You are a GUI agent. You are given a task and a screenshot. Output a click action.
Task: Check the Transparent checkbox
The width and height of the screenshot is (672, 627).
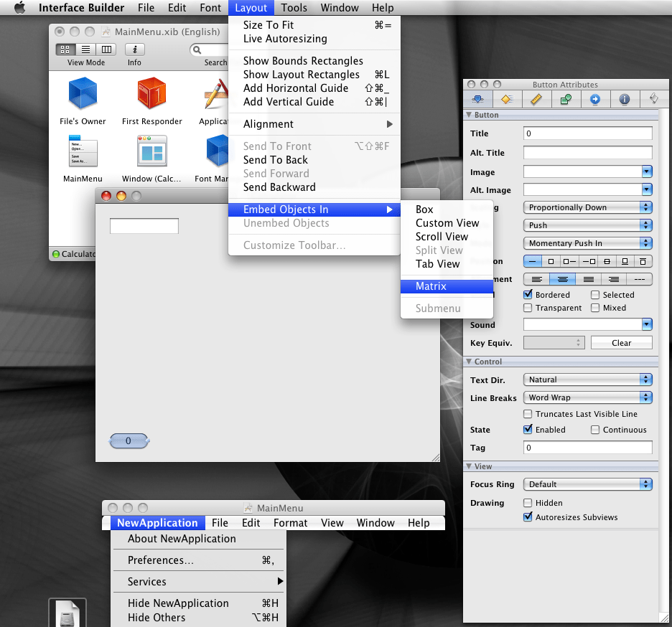pyautogui.click(x=528, y=308)
